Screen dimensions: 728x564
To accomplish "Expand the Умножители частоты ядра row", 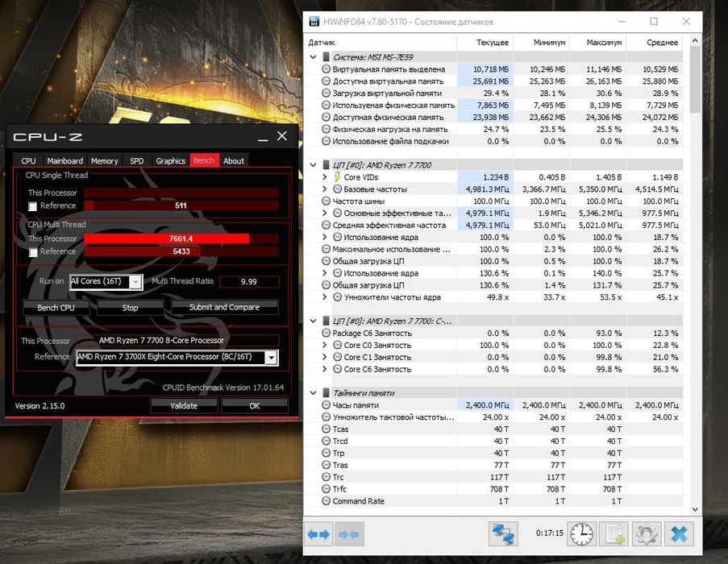I will tap(325, 297).
